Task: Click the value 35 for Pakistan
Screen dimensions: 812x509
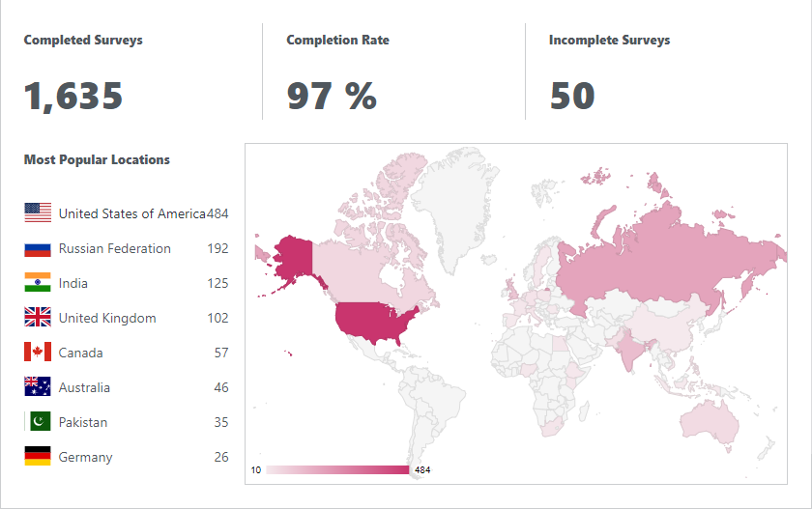Action: point(221,422)
